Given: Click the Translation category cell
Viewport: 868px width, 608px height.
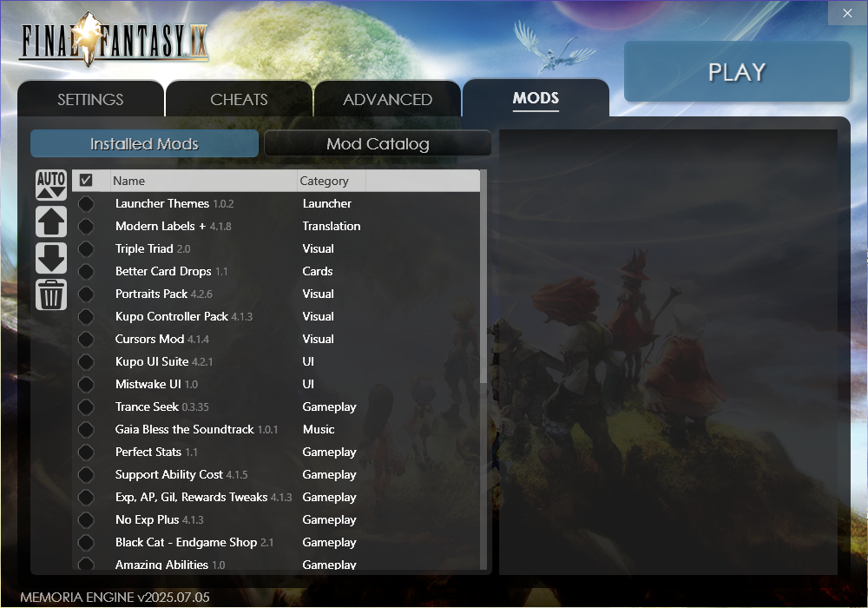Looking at the screenshot, I should 332,226.
